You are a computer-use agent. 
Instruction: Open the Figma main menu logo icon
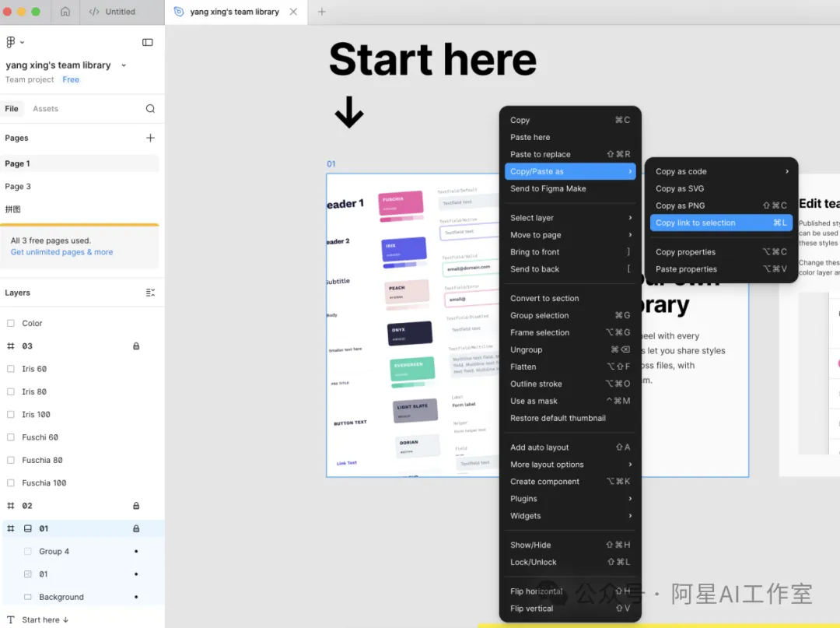point(10,42)
